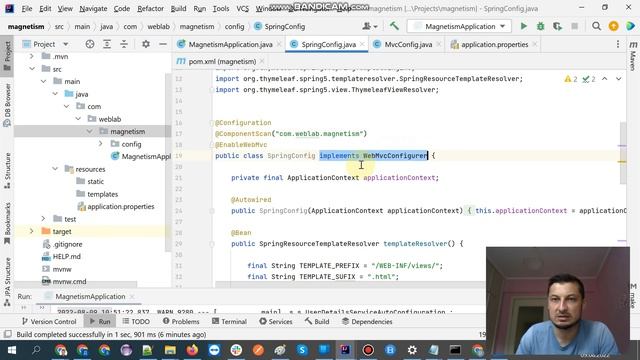Open IDE updates orange icon
The height and width of the screenshot is (360, 640).
(x=613, y=26)
